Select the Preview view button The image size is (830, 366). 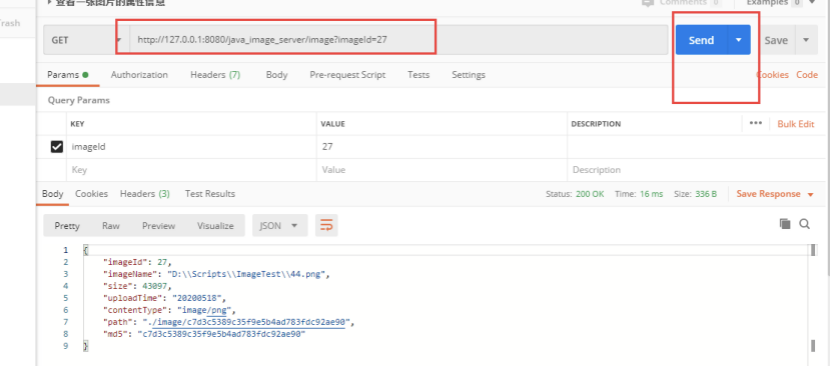[158, 226]
